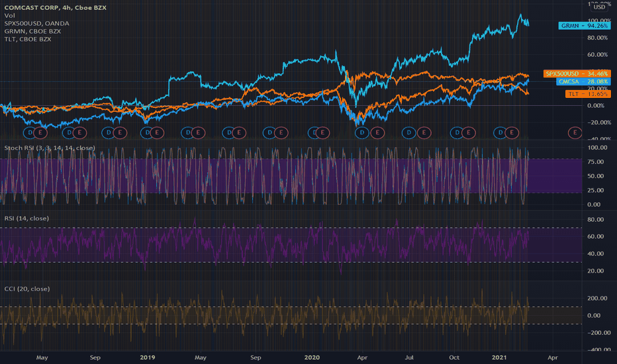Viewport: 617px width, 364px height.
Task: Select the Stoch RSI indicator legend
Action: coord(50,148)
